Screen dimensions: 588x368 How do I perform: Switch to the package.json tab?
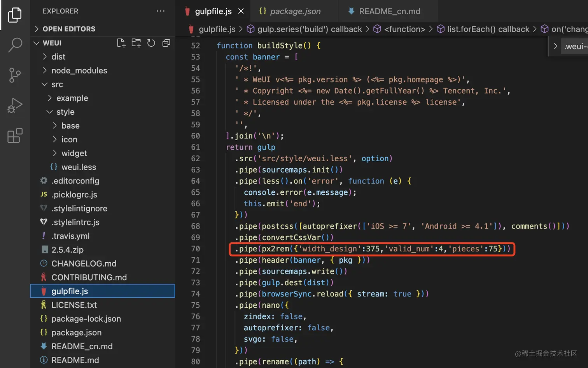click(x=295, y=11)
